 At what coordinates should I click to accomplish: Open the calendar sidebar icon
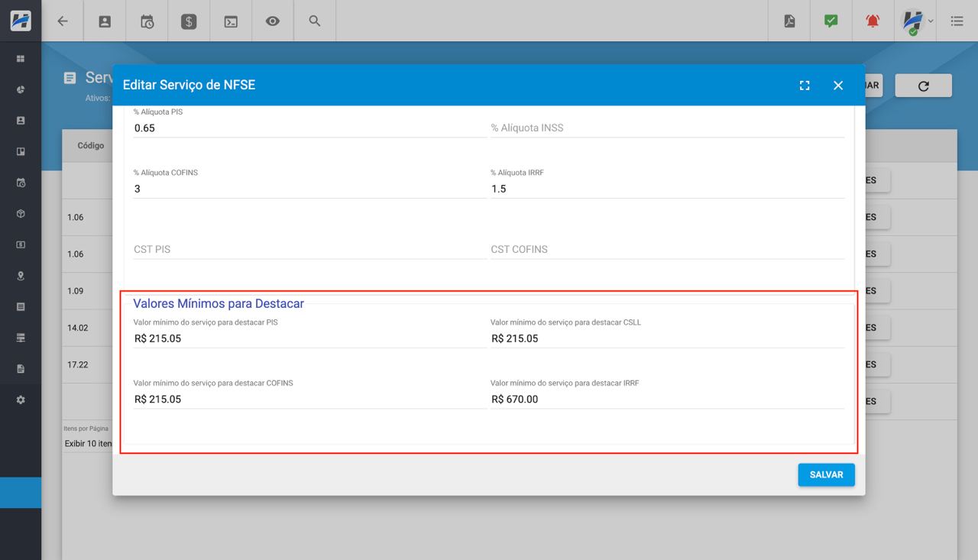[x=21, y=183]
